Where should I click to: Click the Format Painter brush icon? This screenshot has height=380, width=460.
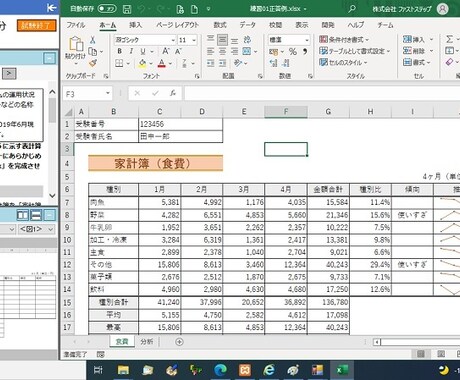click(93, 63)
